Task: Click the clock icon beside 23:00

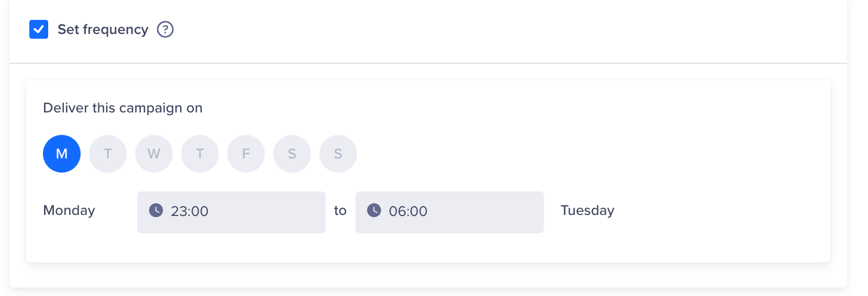Action: [x=156, y=210]
